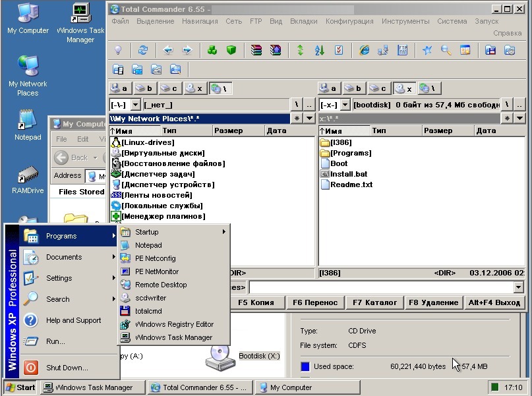Viewport: 532px width, 396px height.
Task: Switch to My Computer taskbar button
Action: point(307,387)
